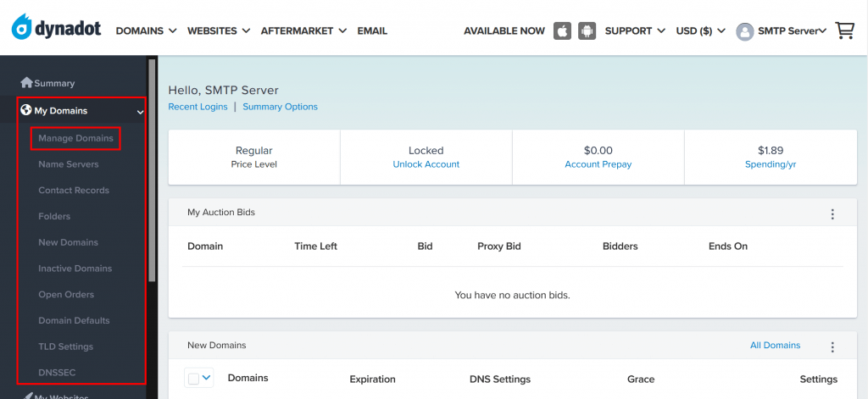Expand the WEBSITES top menu

219,31
